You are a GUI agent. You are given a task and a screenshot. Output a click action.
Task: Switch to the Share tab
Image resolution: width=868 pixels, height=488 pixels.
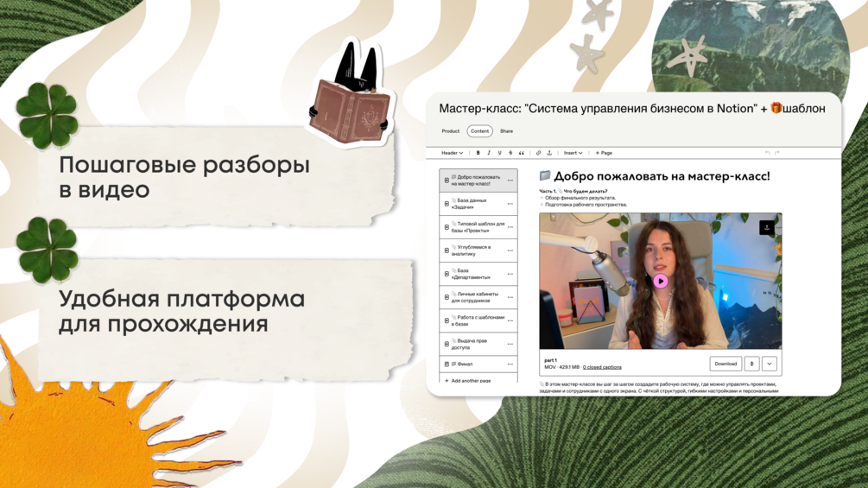506,131
